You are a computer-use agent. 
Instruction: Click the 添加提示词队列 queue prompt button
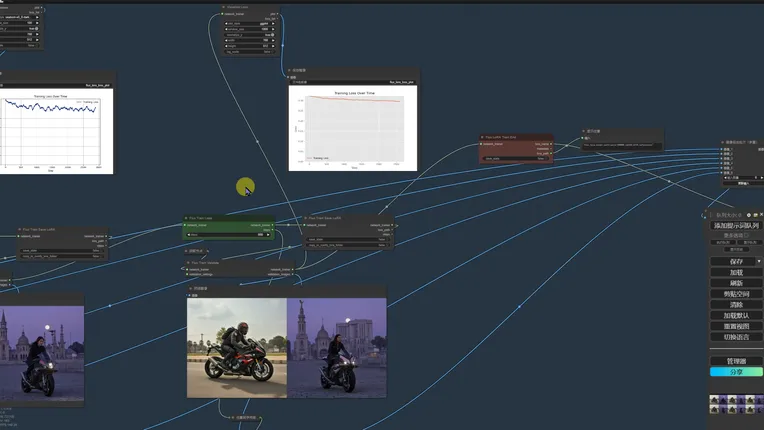tap(735, 226)
